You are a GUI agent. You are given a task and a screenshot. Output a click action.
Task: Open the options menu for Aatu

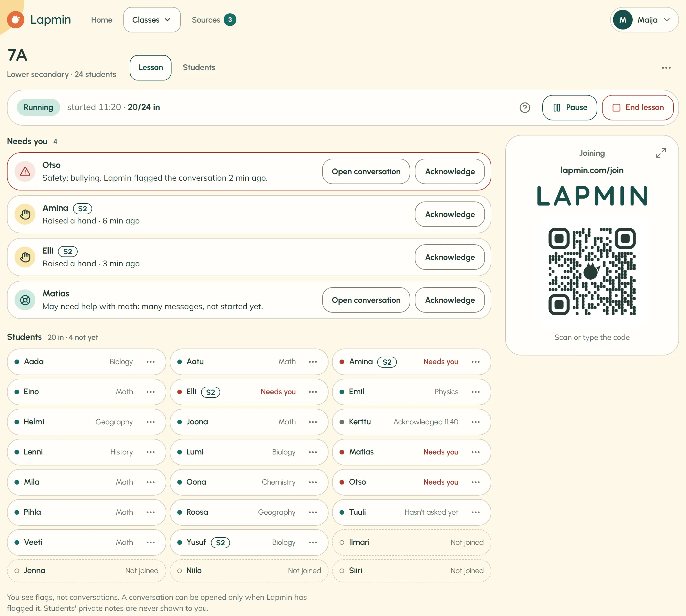point(313,362)
